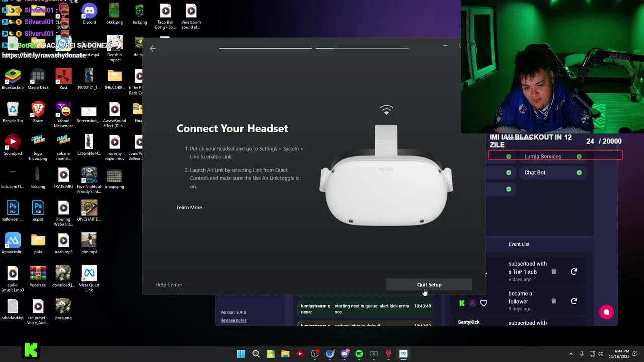Launch Brave browser from desktop
Screen dimensions: 644x362
click(38, 113)
